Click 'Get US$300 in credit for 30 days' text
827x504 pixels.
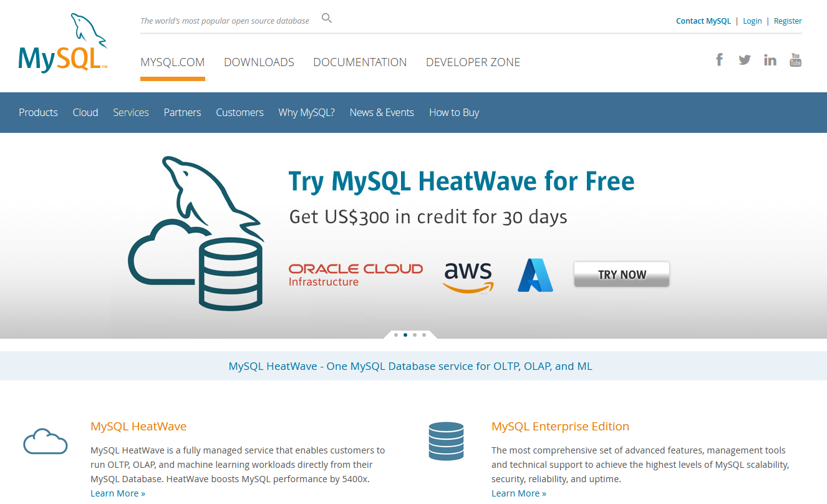[428, 216]
